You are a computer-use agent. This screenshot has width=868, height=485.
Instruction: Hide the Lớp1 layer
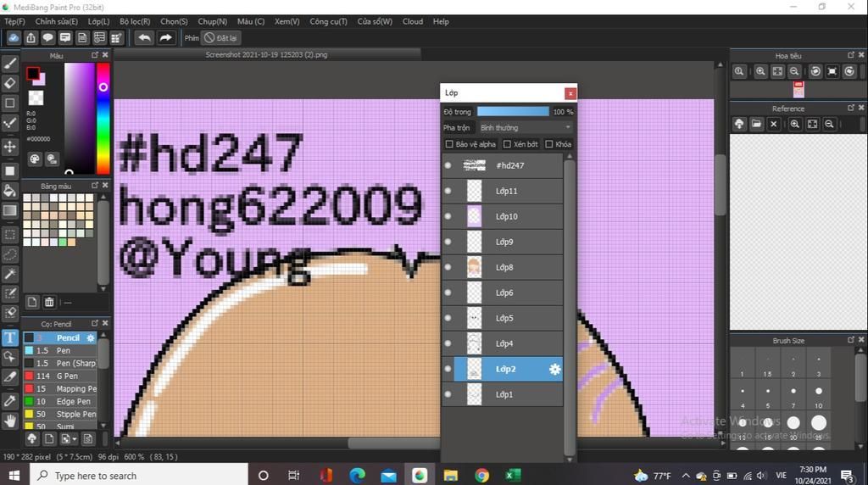[448, 394]
